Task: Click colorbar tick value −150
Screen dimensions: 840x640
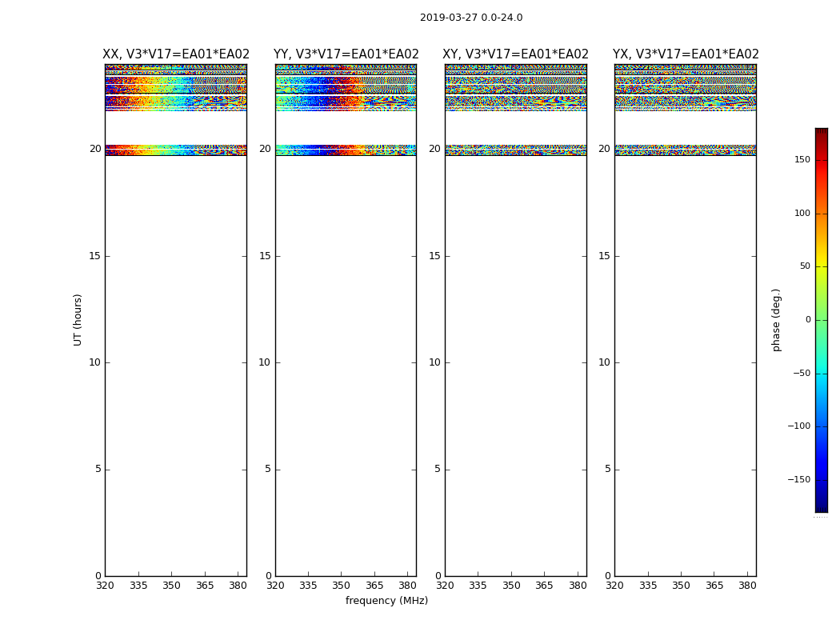Action: [x=798, y=479]
